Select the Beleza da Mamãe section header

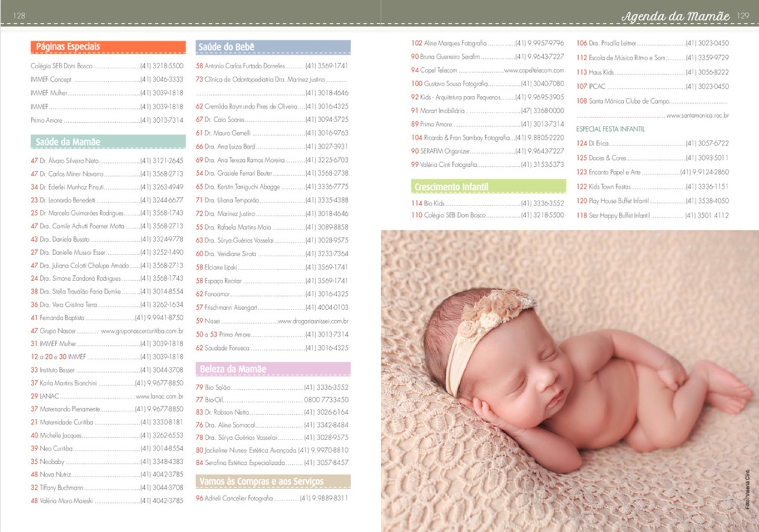pyautogui.click(x=273, y=369)
